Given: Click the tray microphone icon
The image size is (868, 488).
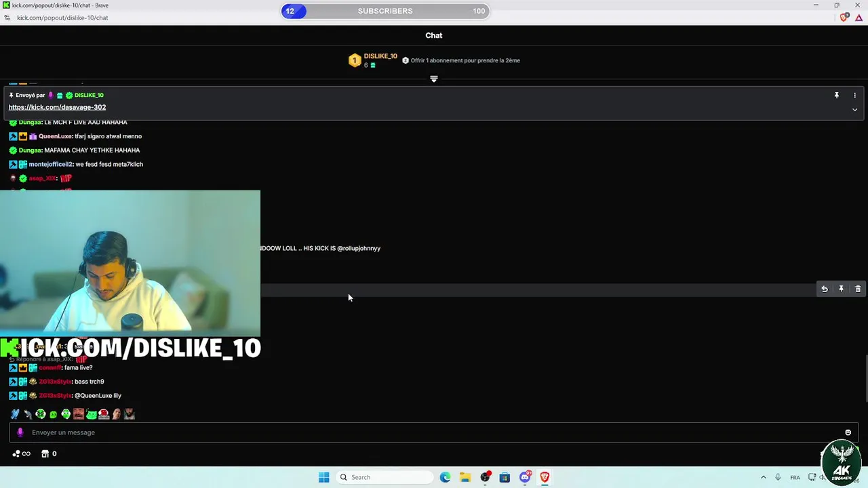Looking at the screenshot, I should (778, 477).
